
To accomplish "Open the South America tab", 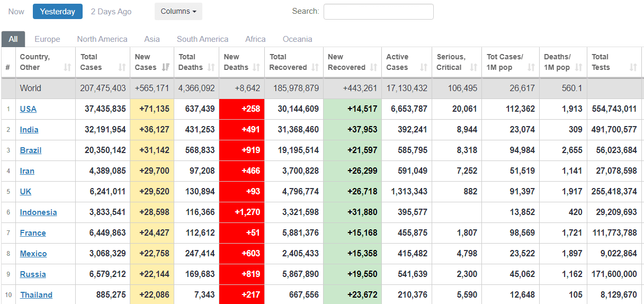I will [x=202, y=39].
